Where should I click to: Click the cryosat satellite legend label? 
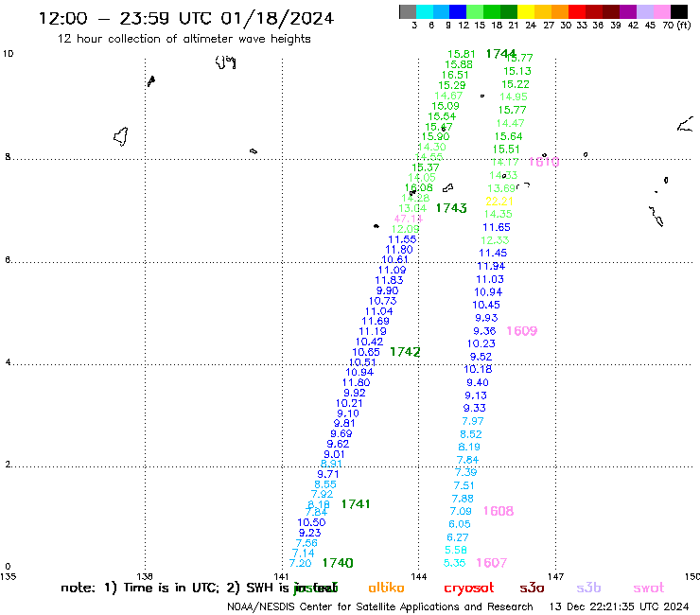[469, 589]
